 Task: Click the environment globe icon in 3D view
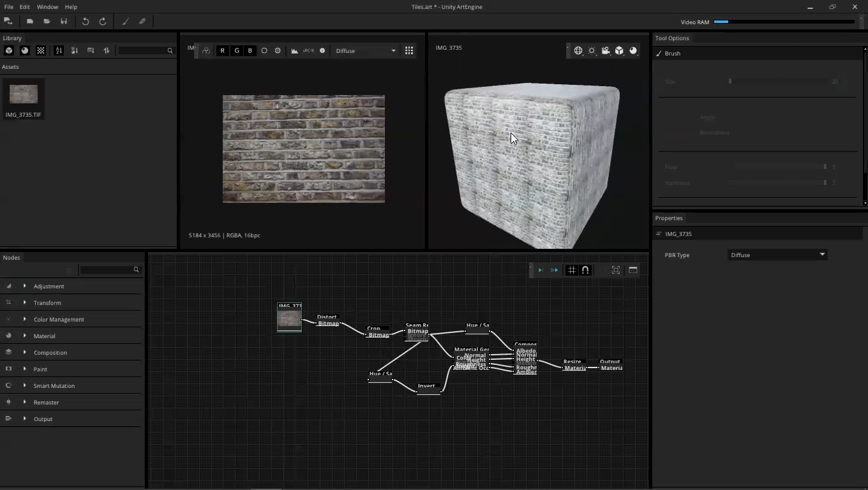point(578,50)
